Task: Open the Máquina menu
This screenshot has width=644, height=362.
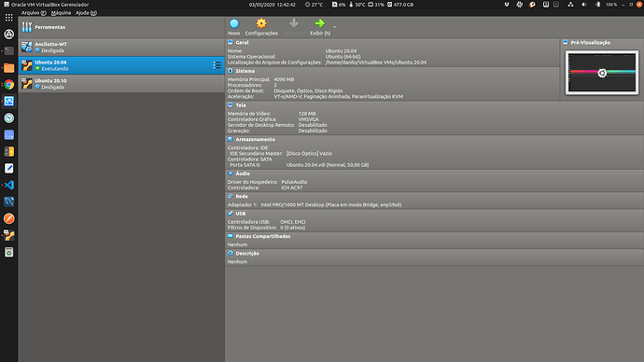Action: click(61, 13)
